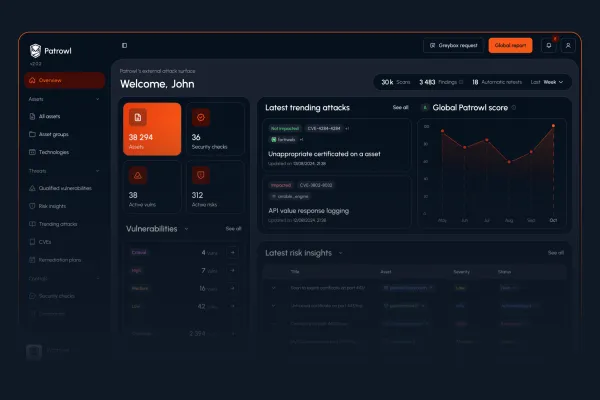600x400 pixels.
Task: Click the Greybox request button
Action: tap(454, 45)
